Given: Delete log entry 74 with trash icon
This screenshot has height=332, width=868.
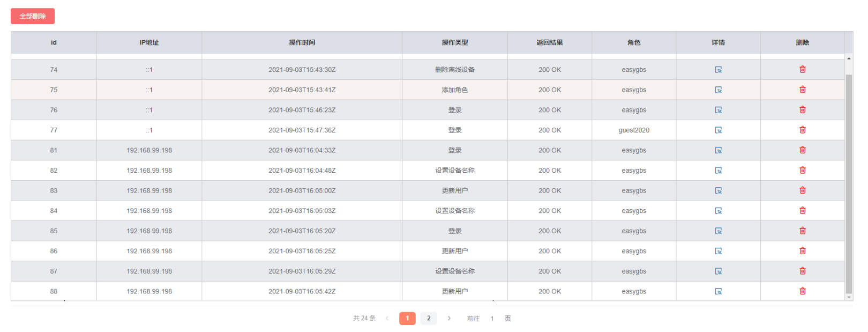Looking at the screenshot, I should tap(802, 69).
